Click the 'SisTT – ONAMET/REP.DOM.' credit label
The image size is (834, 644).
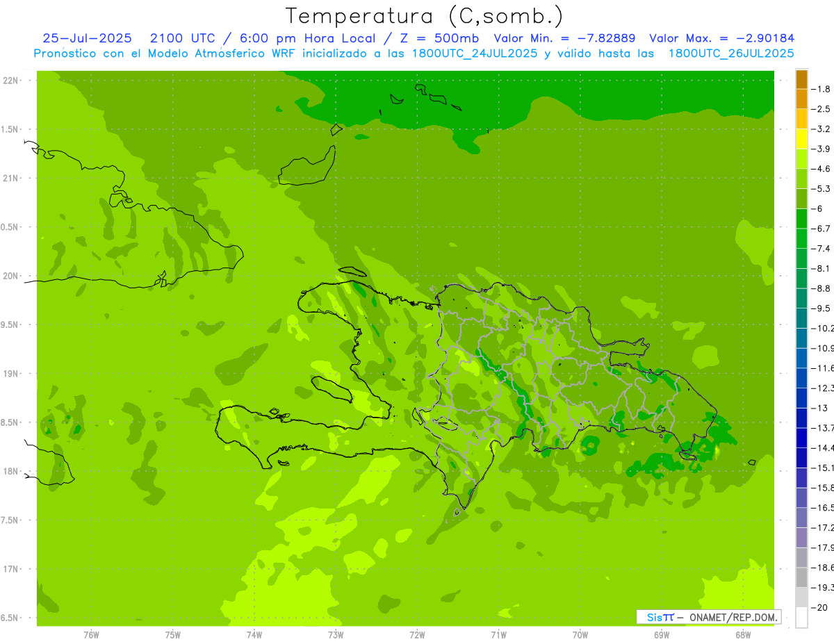[x=709, y=617]
